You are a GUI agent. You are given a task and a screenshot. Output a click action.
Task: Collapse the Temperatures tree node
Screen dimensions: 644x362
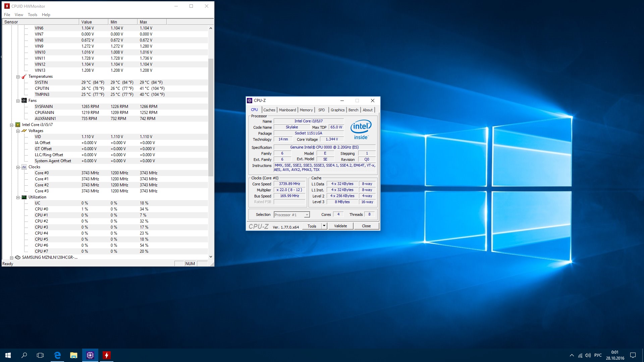tap(18, 77)
